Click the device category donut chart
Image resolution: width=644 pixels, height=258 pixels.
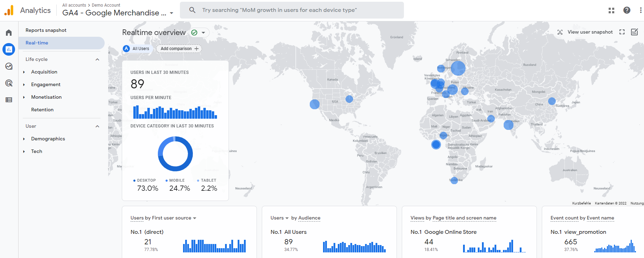coord(175,154)
